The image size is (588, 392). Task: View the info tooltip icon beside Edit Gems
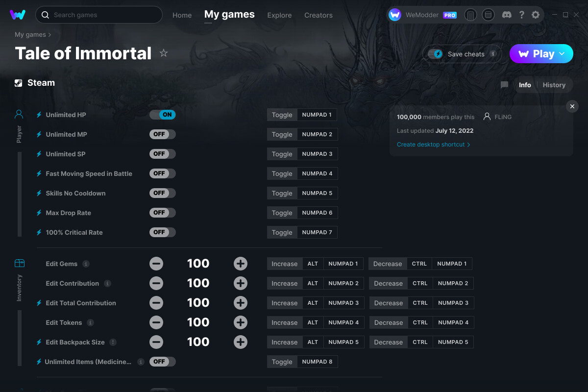pyautogui.click(x=87, y=264)
